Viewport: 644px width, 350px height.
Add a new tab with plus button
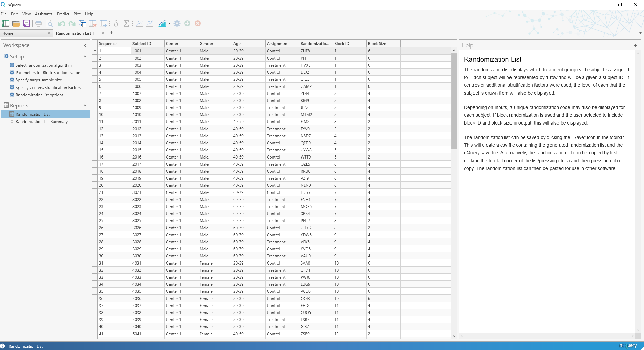(112, 33)
